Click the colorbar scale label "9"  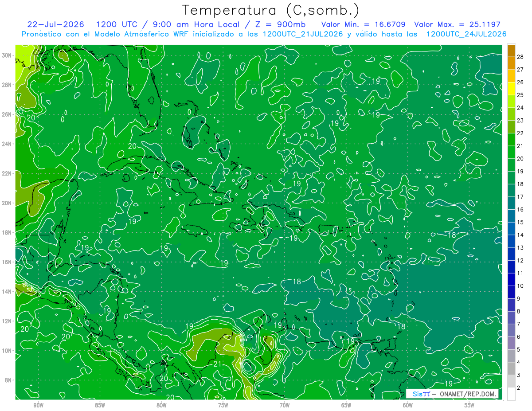pyautogui.click(x=519, y=298)
